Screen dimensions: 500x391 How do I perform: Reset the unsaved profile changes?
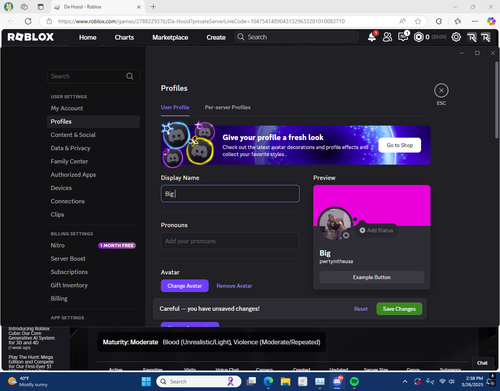tap(361, 309)
